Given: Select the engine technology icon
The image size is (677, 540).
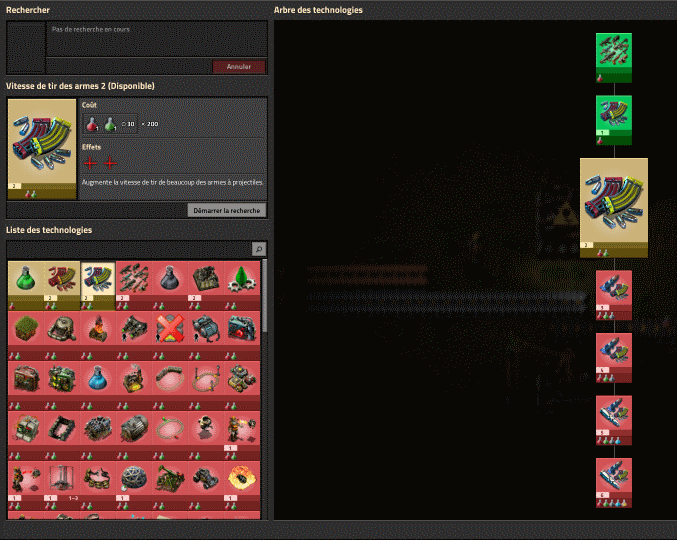Looking at the screenshot, I should (x=98, y=436).
